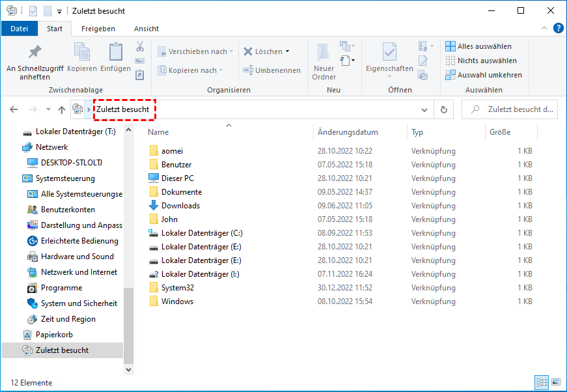This screenshot has height=392, width=567.
Task: Sort by Änderungsdatum column header
Action: 348,132
